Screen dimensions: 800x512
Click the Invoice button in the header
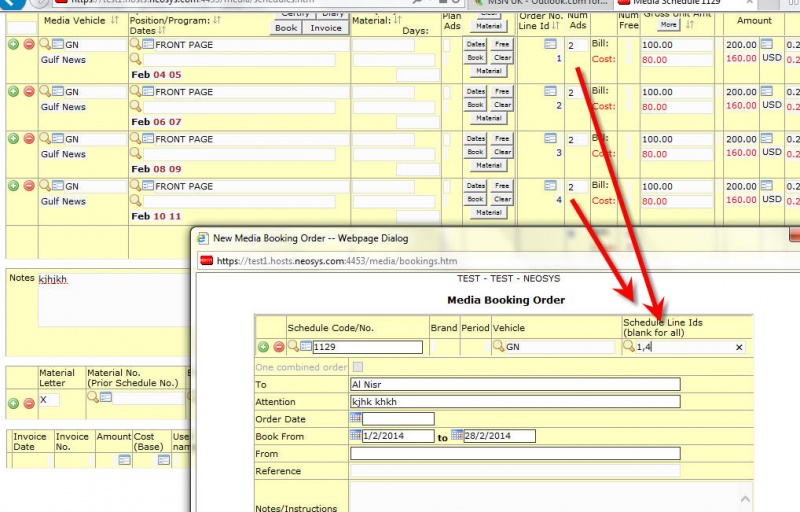pyautogui.click(x=326, y=28)
